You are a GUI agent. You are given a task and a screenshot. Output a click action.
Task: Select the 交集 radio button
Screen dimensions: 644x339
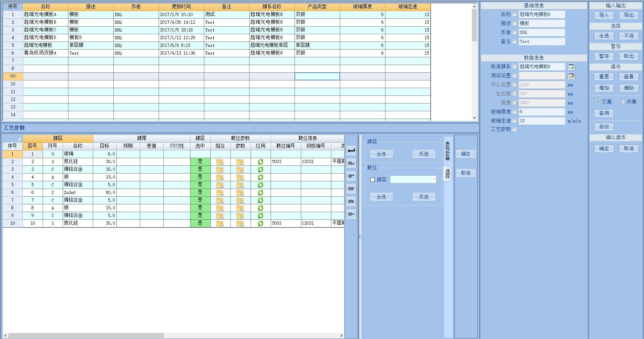point(598,102)
